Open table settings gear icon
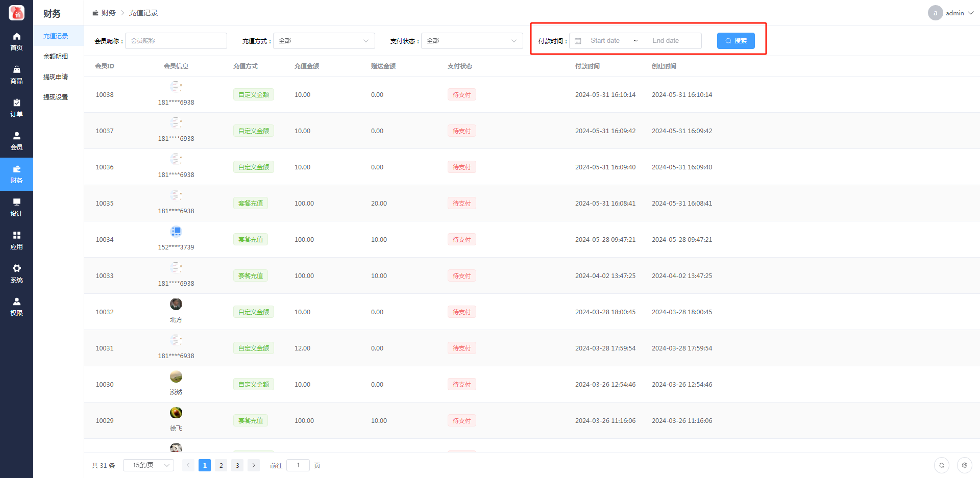The width and height of the screenshot is (980, 478). click(x=964, y=465)
